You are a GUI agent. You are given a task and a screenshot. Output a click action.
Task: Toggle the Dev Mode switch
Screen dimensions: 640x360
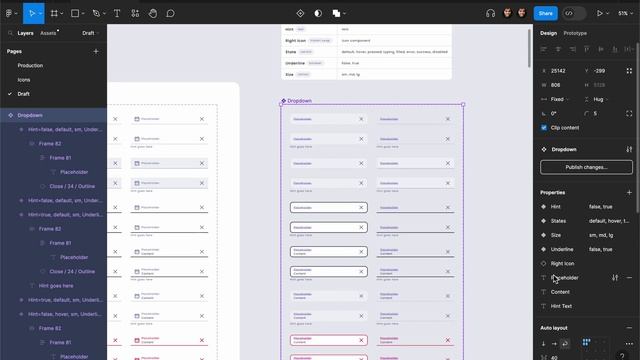coord(573,13)
